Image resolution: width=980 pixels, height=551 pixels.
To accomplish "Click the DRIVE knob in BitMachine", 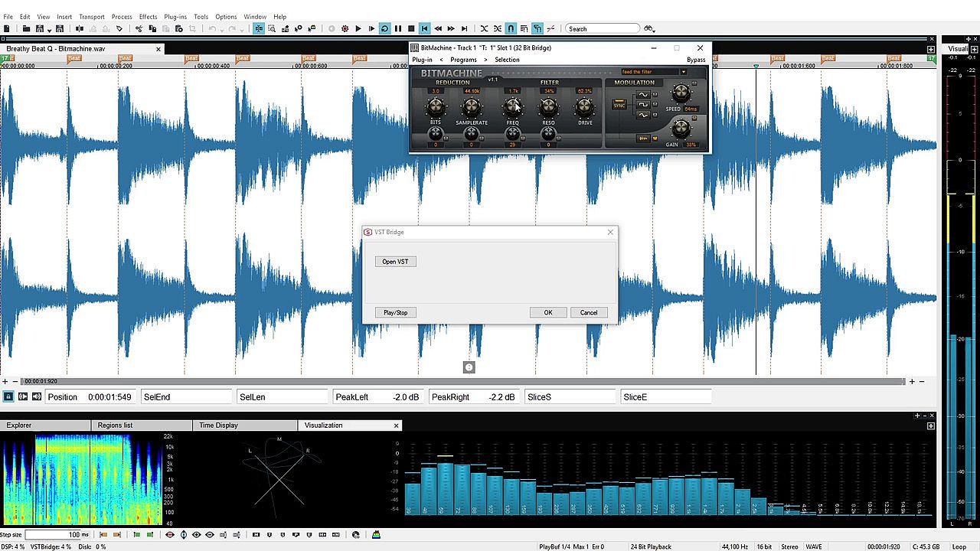I will [x=584, y=107].
